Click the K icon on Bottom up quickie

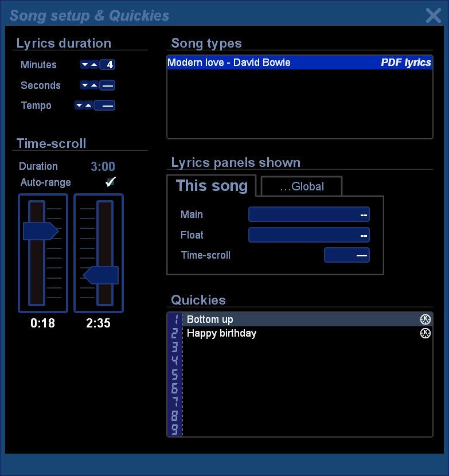coord(425,319)
